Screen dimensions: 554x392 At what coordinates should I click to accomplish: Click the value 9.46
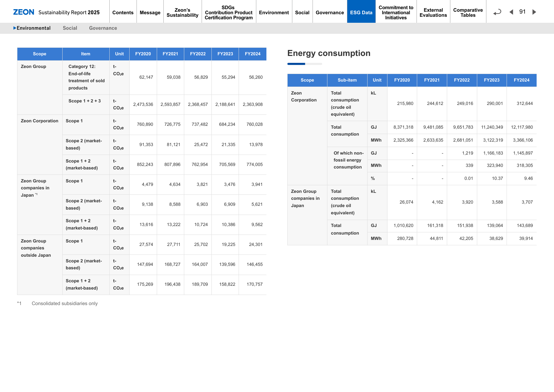[528, 178]
